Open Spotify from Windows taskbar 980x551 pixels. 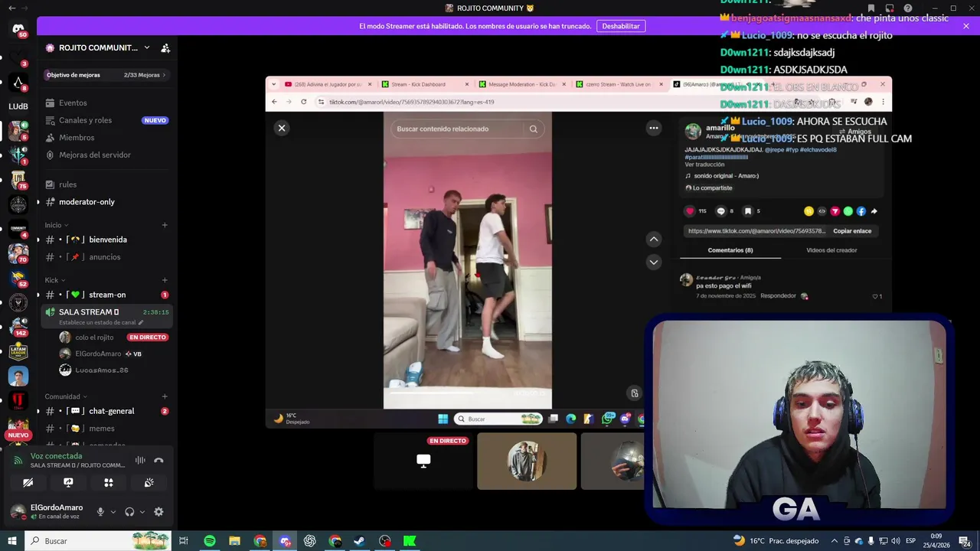(209, 541)
